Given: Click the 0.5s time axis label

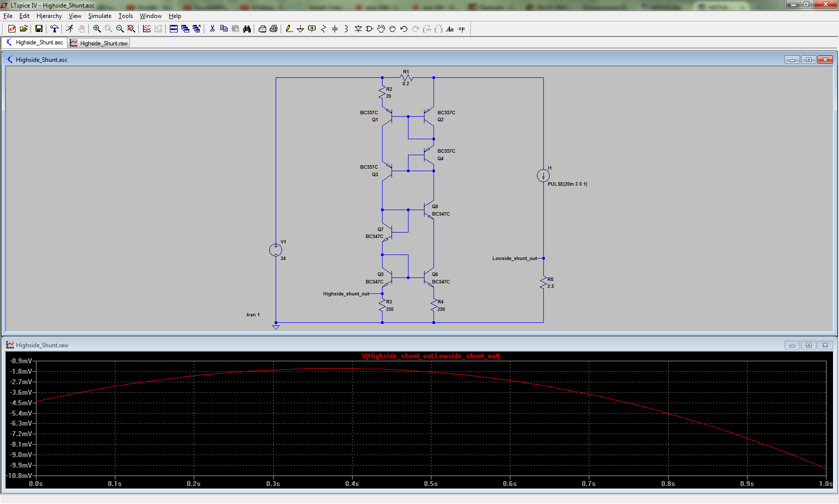Looking at the screenshot, I should (431, 484).
